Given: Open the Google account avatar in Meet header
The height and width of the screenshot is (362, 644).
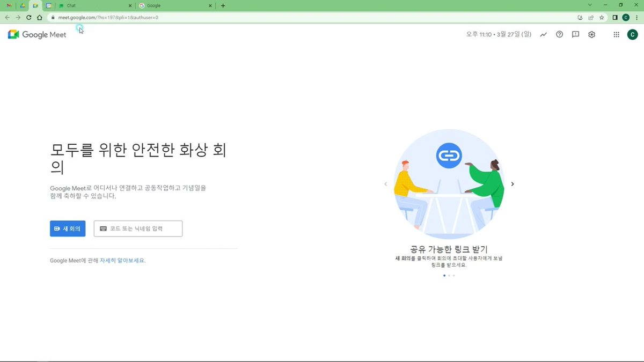Looking at the screenshot, I should 633,34.
